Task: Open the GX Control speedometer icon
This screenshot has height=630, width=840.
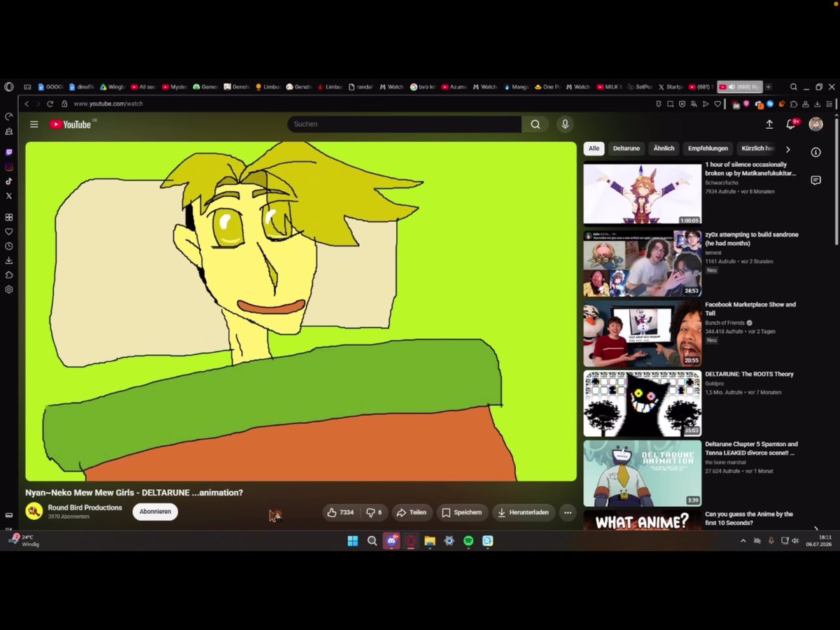Action: point(9,116)
